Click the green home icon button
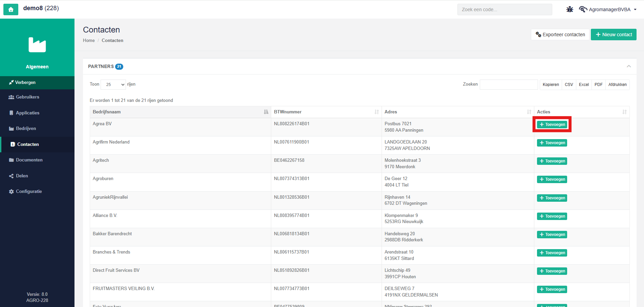 coord(11,9)
